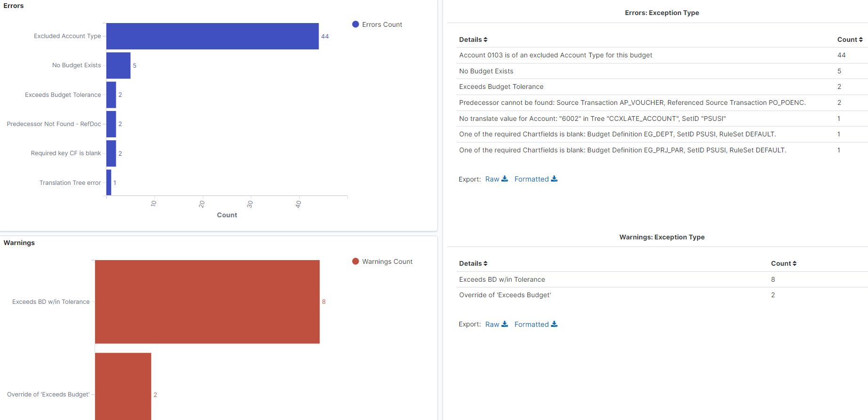
Task: Toggle the Warnings Count legend item
Action: click(382, 262)
